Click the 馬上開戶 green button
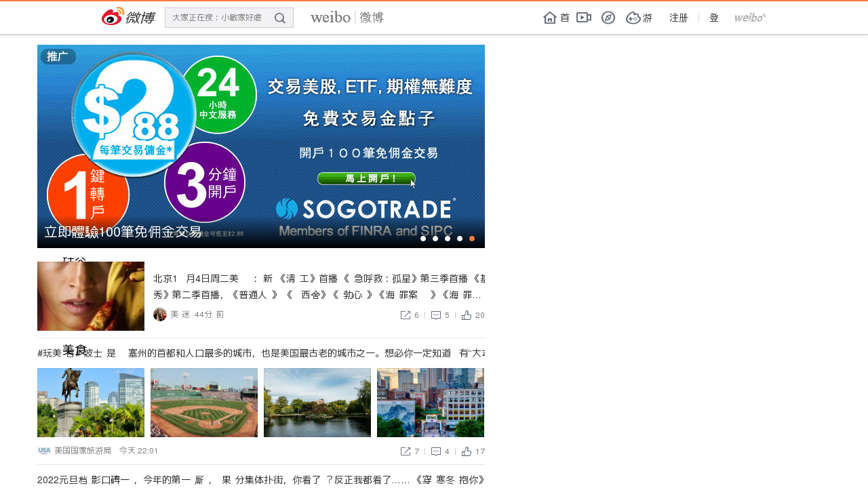This screenshot has height=488, width=868. click(366, 179)
